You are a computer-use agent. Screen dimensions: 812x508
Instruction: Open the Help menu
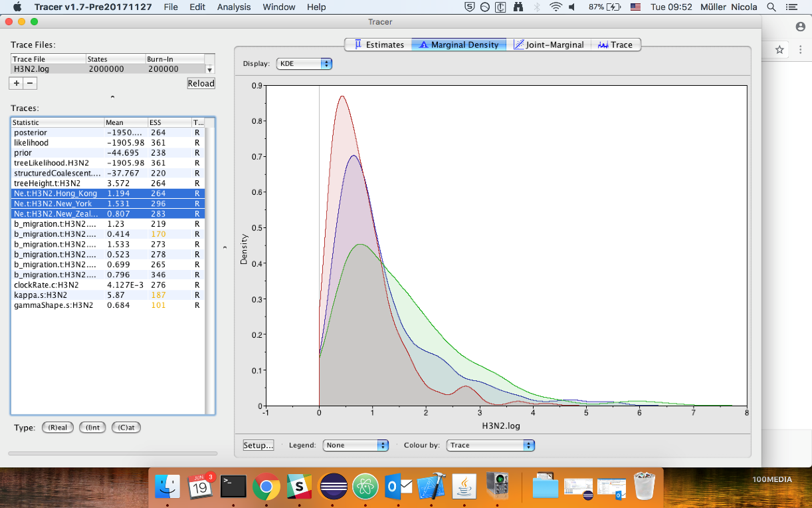click(x=316, y=7)
